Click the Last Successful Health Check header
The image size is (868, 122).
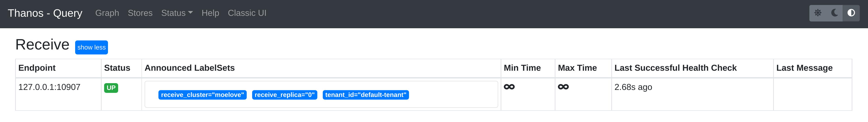675,68
